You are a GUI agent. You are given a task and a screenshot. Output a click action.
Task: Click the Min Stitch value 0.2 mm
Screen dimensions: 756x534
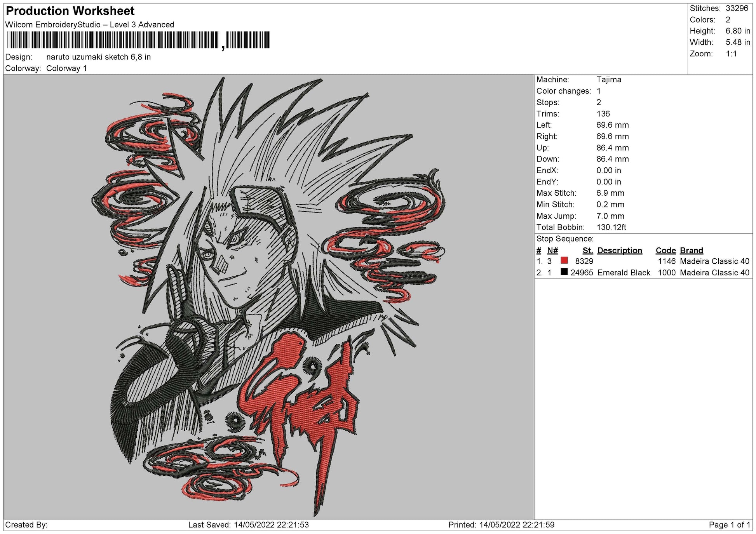[610, 204]
